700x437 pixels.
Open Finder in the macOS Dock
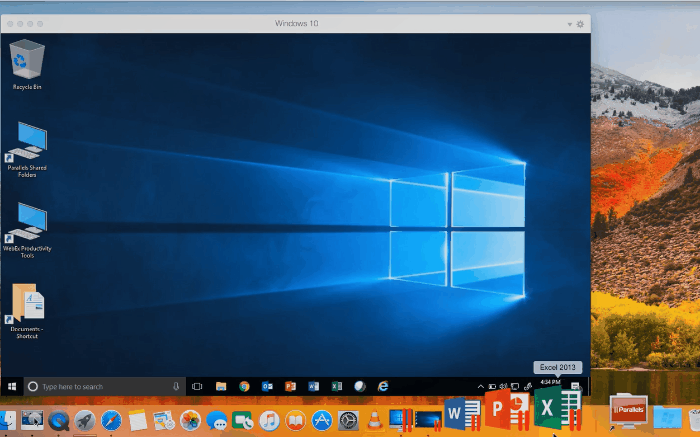[x=6, y=420]
